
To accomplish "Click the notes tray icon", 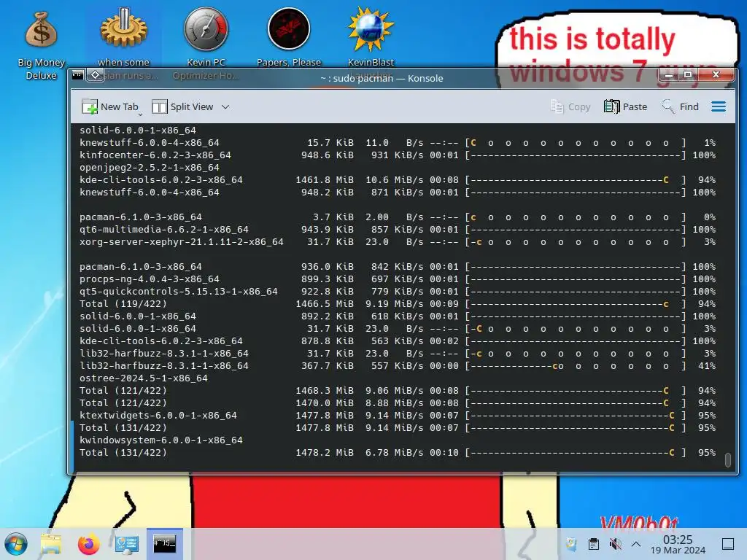I will [571, 544].
